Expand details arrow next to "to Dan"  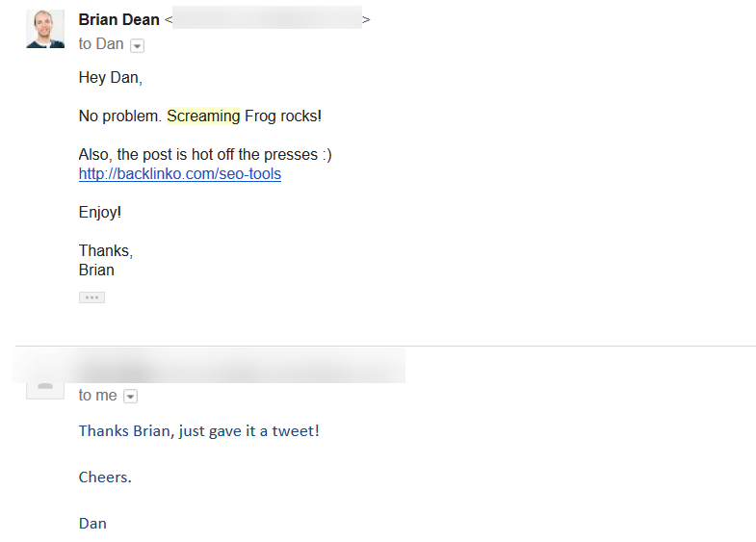pyautogui.click(x=136, y=45)
